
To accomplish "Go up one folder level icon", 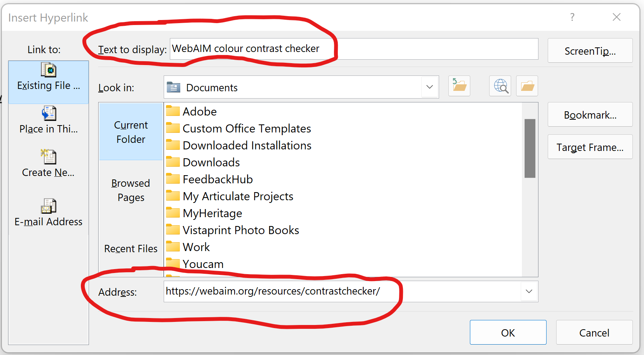I will tap(459, 86).
